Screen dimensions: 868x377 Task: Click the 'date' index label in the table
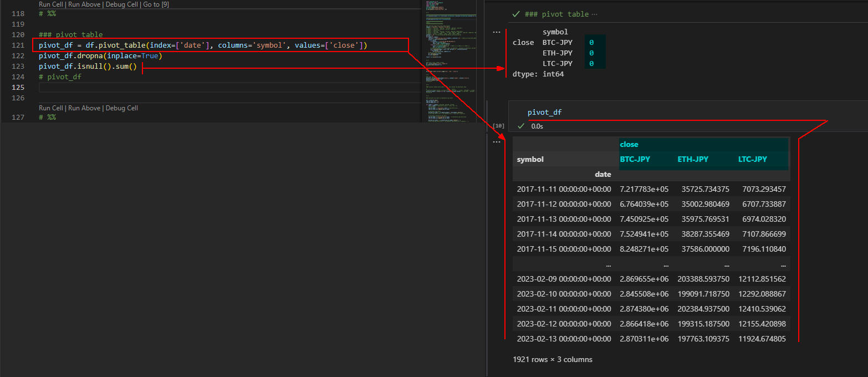pyautogui.click(x=603, y=174)
